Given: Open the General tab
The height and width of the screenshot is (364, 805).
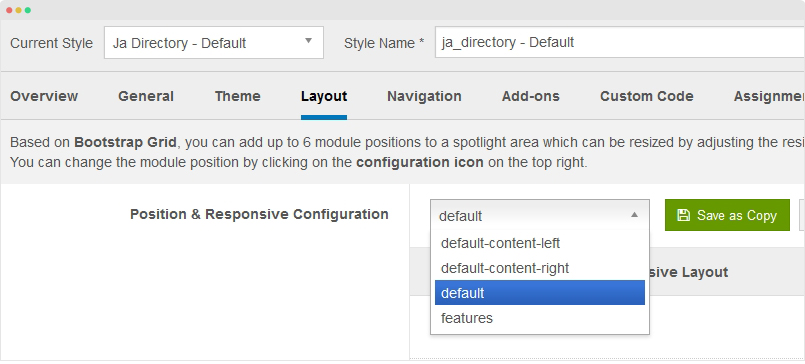Looking at the screenshot, I should (x=146, y=96).
